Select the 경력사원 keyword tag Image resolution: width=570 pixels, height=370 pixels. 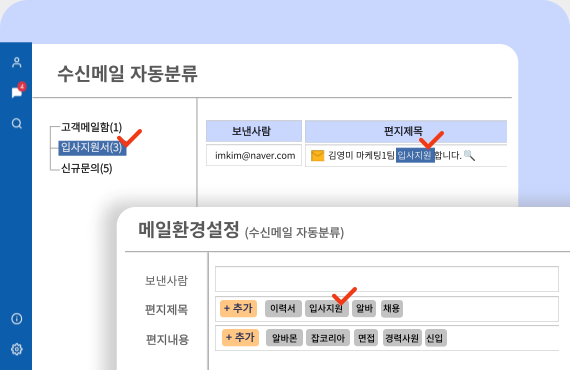tap(402, 338)
